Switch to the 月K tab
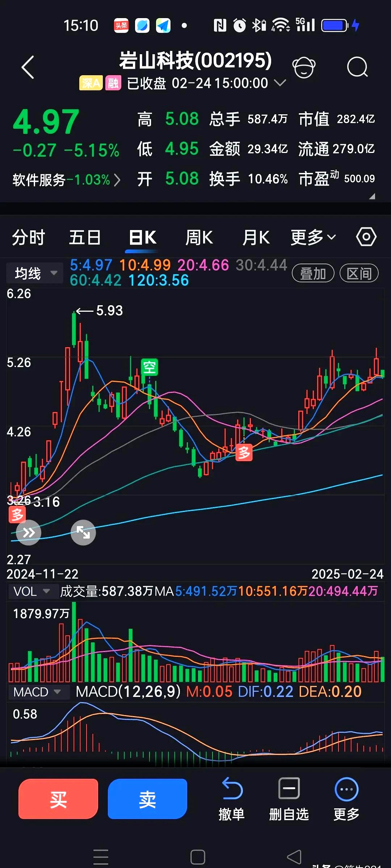Viewport: 391px width, 868px height. (x=256, y=238)
